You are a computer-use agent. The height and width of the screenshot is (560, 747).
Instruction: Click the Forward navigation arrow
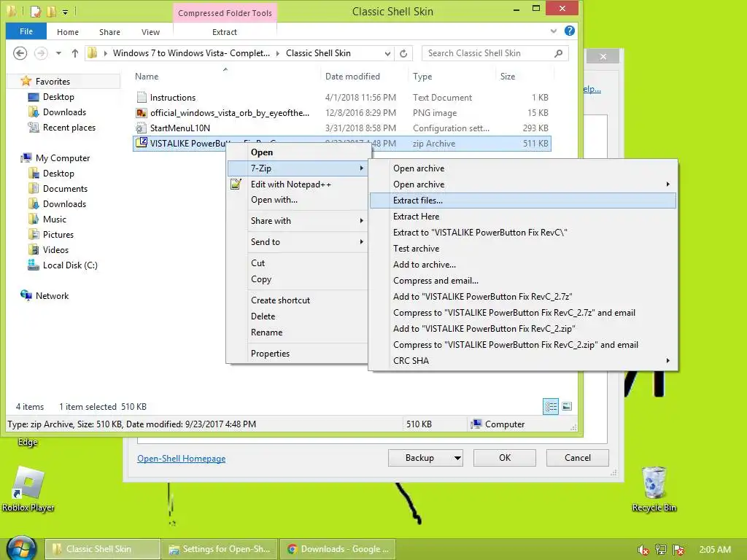click(x=41, y=52)
